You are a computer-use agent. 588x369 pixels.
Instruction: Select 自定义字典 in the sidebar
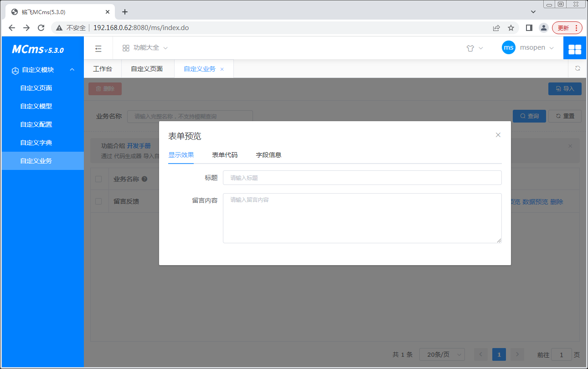coord(36,143)
